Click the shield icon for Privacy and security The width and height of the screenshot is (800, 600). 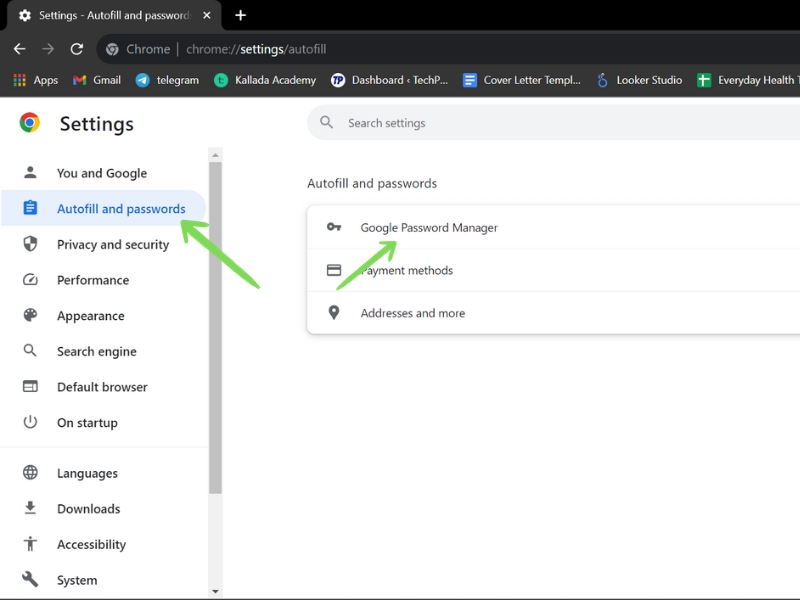[30, 244]
